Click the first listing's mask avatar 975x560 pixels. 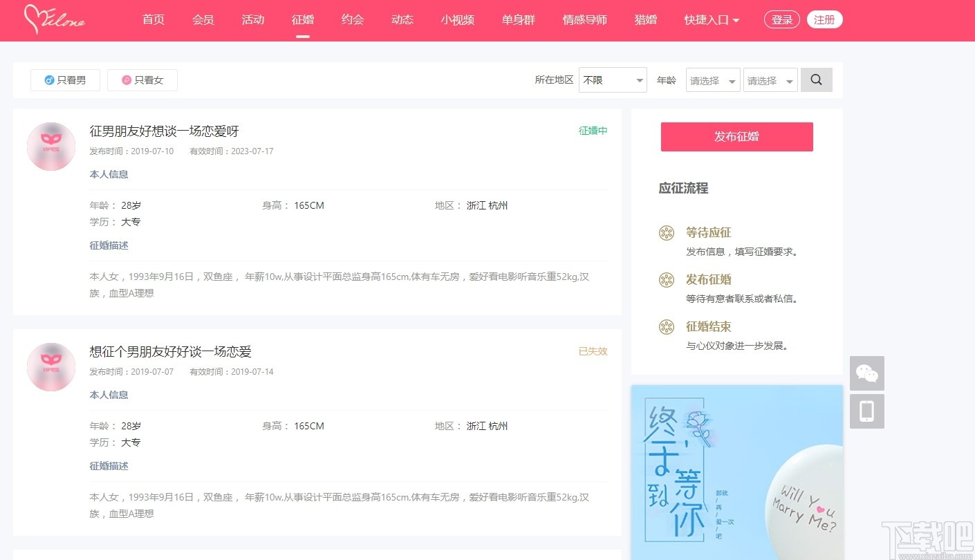pyautogui.click(x=50, y=146)
